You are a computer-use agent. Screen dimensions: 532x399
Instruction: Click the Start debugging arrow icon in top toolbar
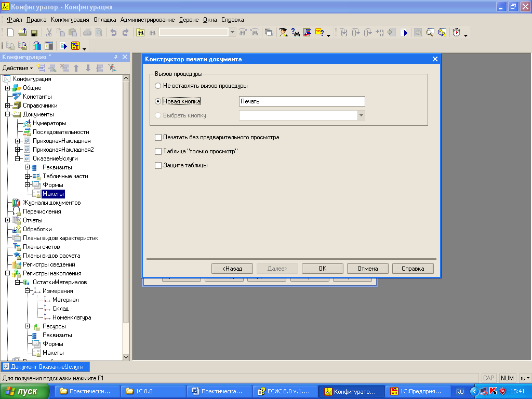(x=404, y=32)
